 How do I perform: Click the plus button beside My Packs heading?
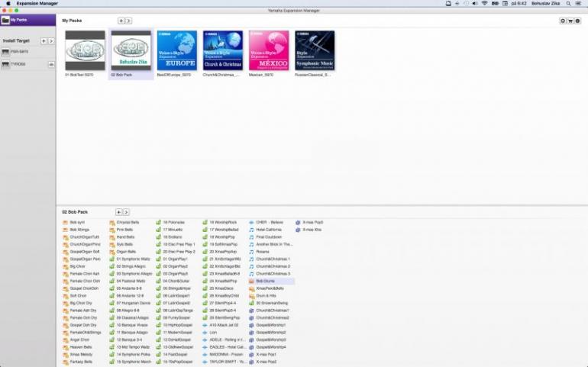(x=121, y=21)
